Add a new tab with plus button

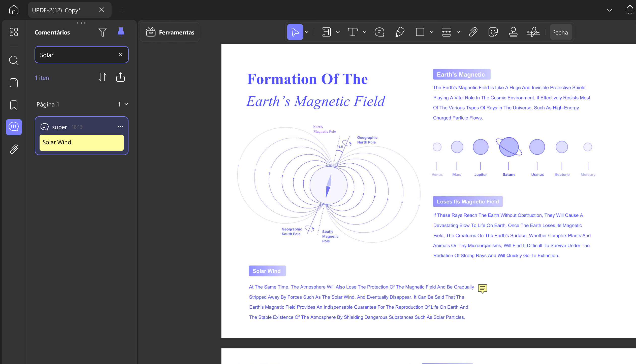click(122, 10)
